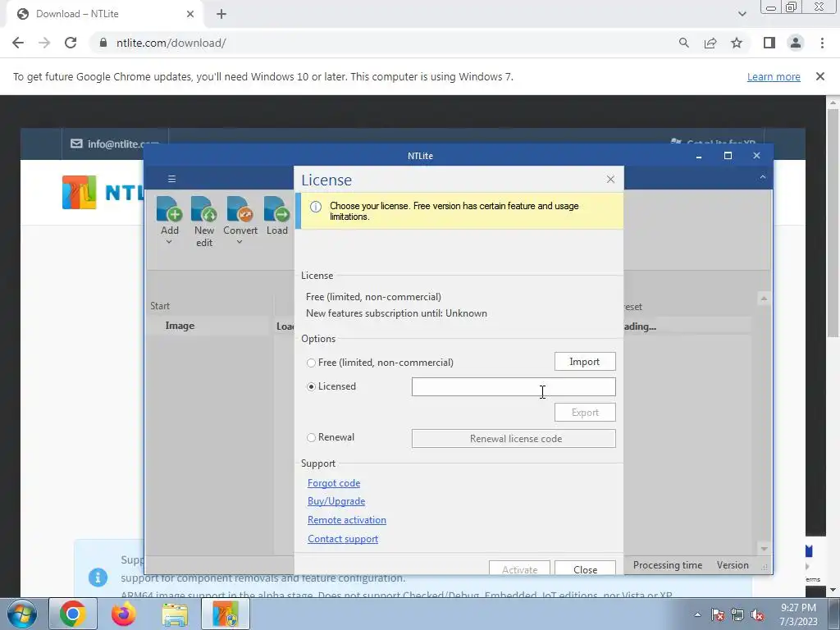Viewport: 840px width, 630px height.
Task: Open the Chrome profile icon
Action: point(796,43)
